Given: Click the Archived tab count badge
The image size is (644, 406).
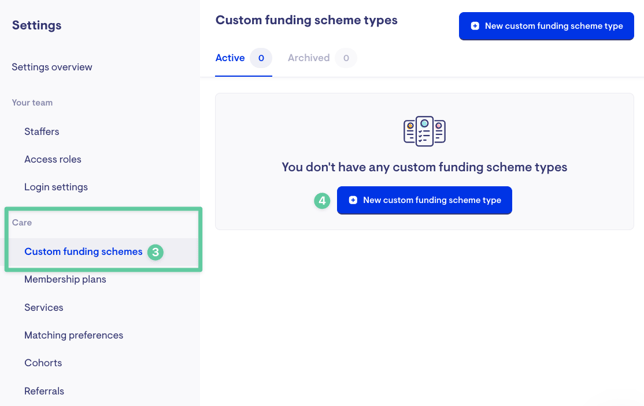Looking at the screenshot, I should (x=346, y=58).
